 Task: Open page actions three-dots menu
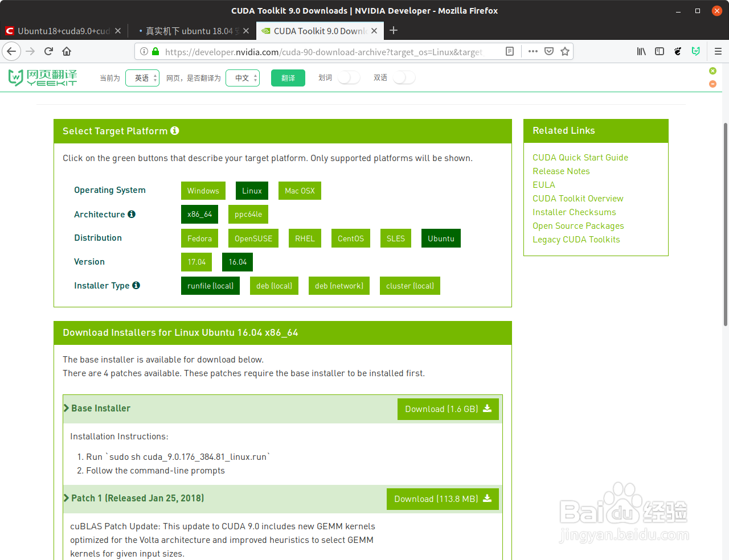(x=533, y=51)
